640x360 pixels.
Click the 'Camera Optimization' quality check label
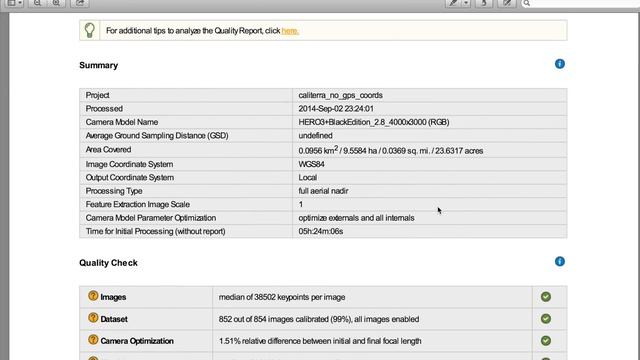point(137,341)
